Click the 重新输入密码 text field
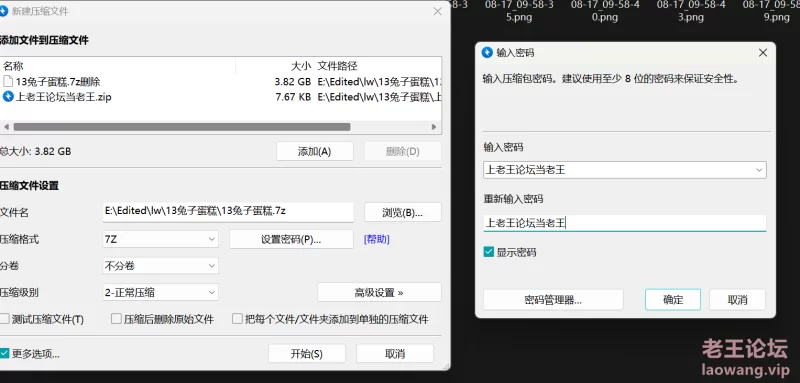800x383 pixels. point(625,223)
